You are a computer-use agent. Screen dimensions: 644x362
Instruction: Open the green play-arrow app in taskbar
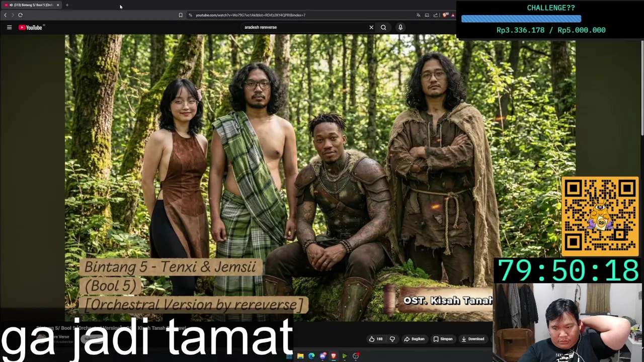[x=345, y=356]
